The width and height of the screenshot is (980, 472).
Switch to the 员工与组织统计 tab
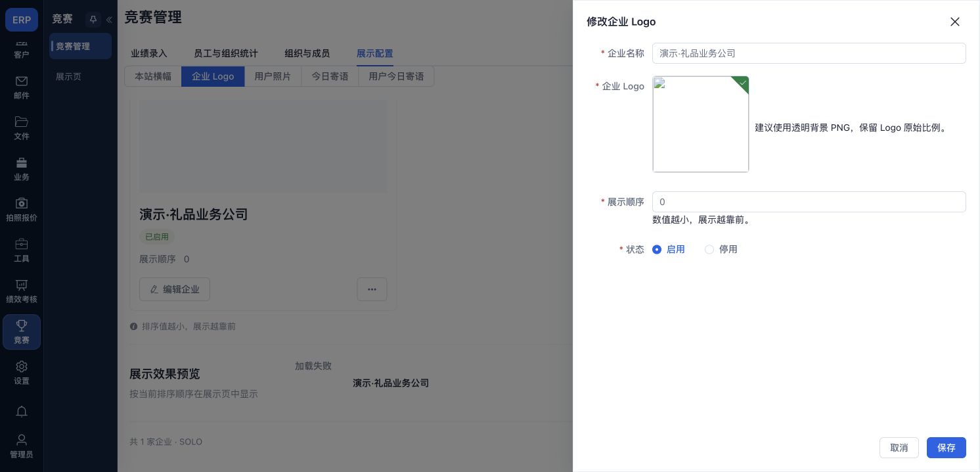coord(226,53)
